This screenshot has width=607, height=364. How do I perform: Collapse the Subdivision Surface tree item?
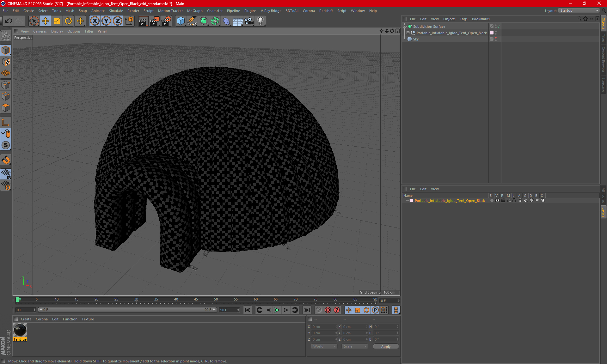404,27
